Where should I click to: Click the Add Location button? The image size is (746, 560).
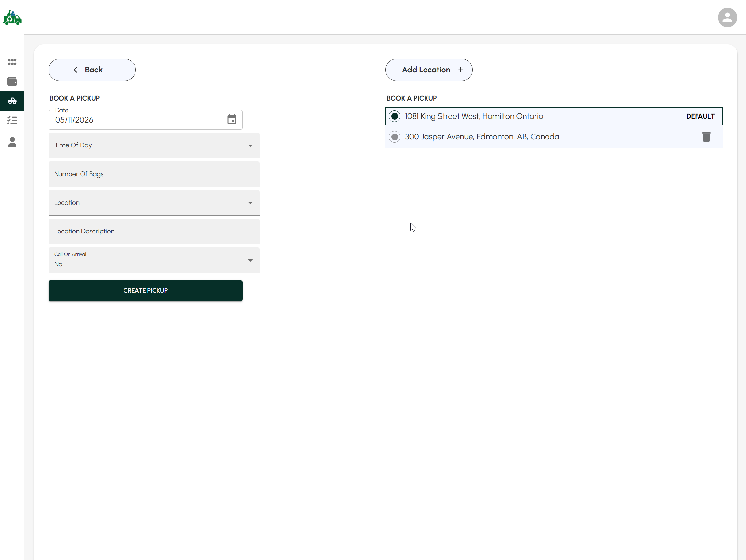(x=429, y=70)
